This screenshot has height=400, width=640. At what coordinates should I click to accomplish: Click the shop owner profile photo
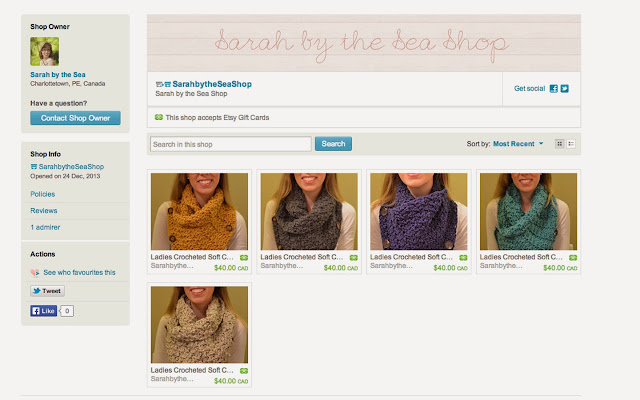(x=44, y=51)
